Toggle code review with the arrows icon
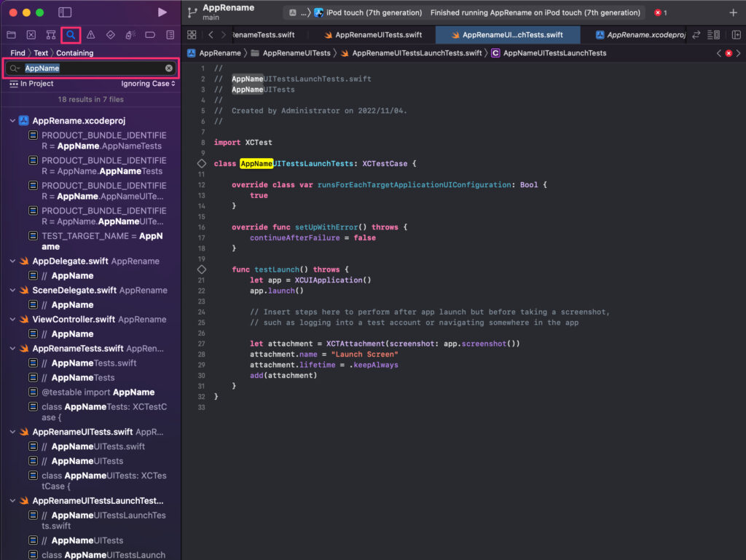The width and height of the screenshot is (746, 560). 696,35
